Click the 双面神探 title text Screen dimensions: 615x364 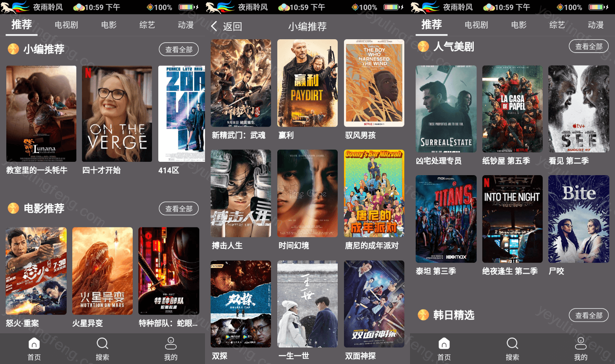tap(360, 356)
